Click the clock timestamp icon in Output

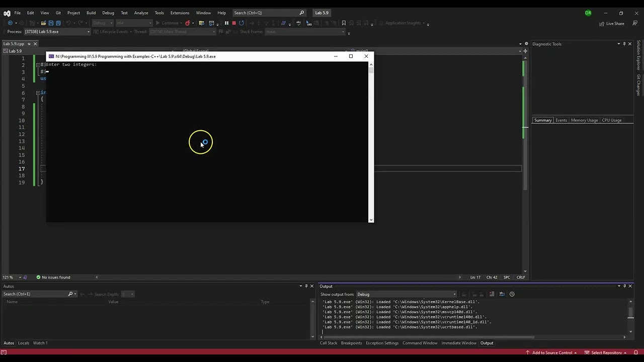coord(512,294)
